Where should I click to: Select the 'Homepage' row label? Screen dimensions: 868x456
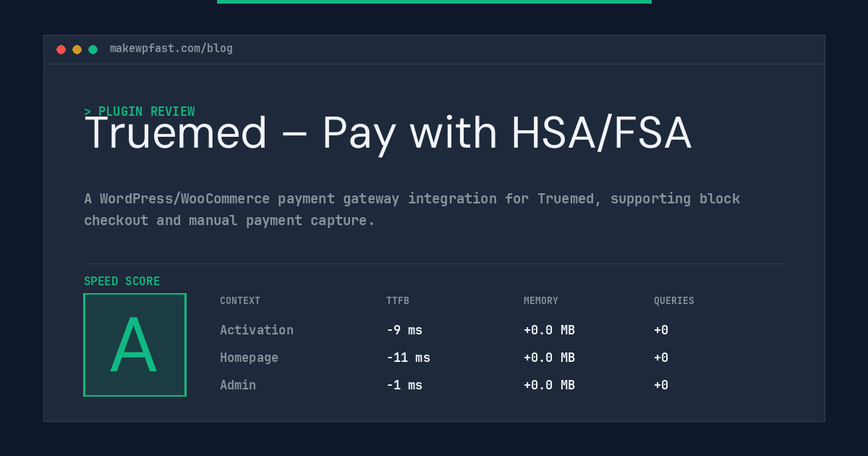point(249,358)
